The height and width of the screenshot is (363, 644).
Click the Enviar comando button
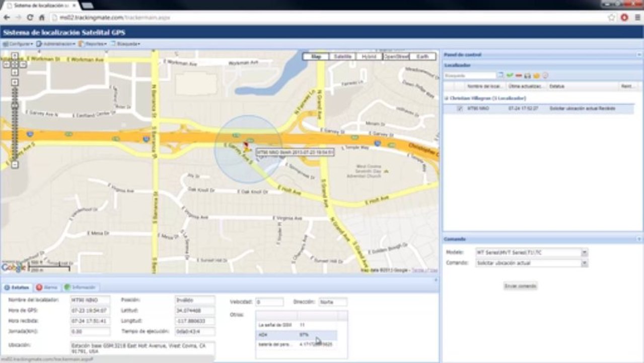point(520,286)
